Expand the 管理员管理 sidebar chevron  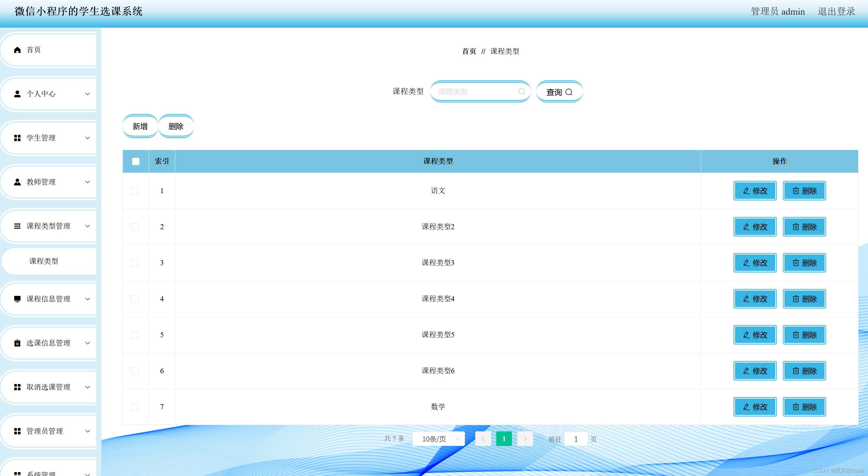(88, 431)
